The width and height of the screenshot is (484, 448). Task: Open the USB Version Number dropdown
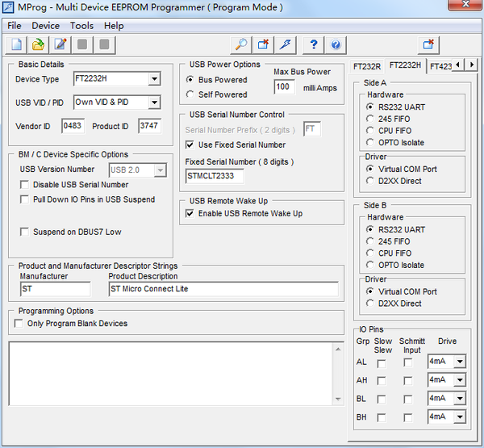point(161,170)
